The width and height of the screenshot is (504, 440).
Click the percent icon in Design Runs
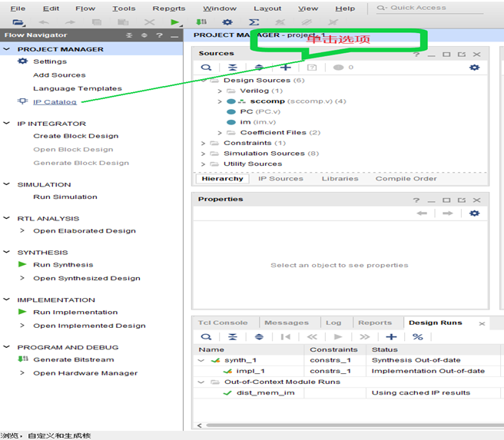click(x=417, y=336)
